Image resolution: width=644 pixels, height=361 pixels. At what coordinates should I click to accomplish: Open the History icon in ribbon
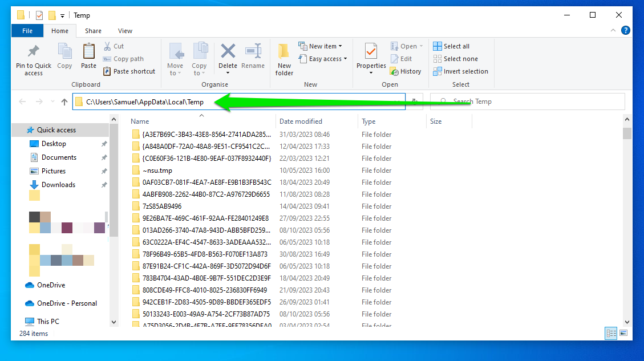(x=394, y=71)
